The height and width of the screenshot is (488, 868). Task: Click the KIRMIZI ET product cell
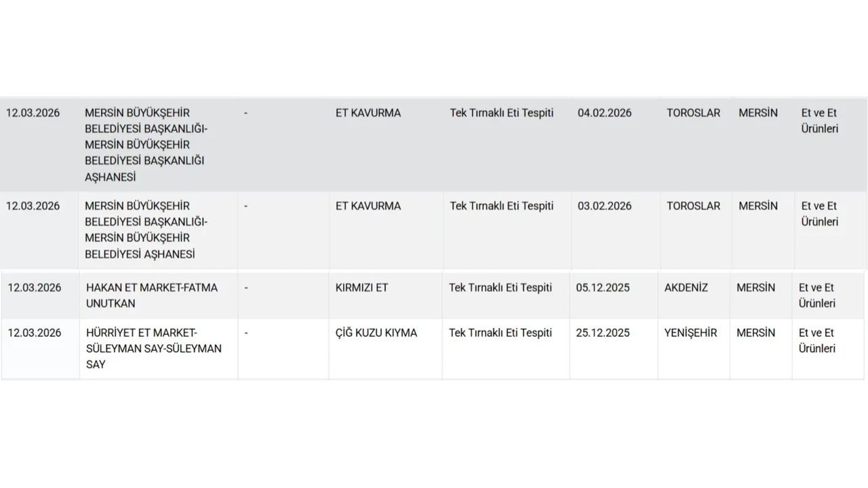pyautogui.click(x=361, y=288)
